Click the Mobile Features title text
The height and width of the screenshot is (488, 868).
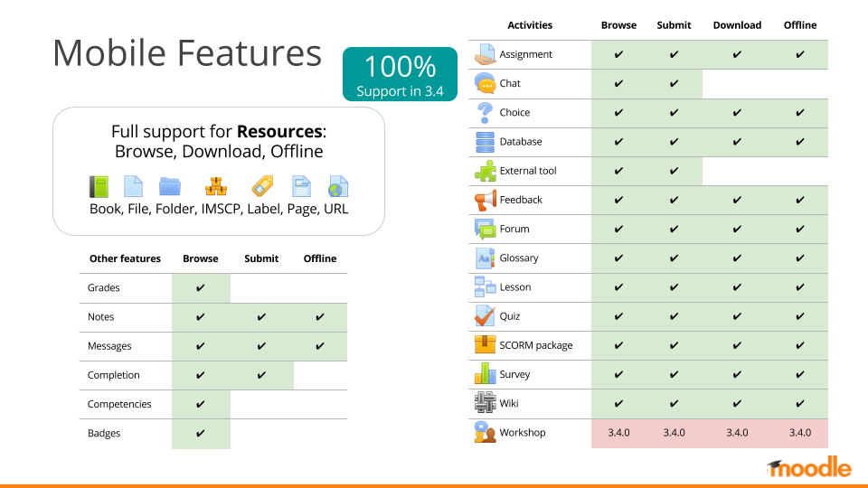pyautogui.click(x=187, y=53)
